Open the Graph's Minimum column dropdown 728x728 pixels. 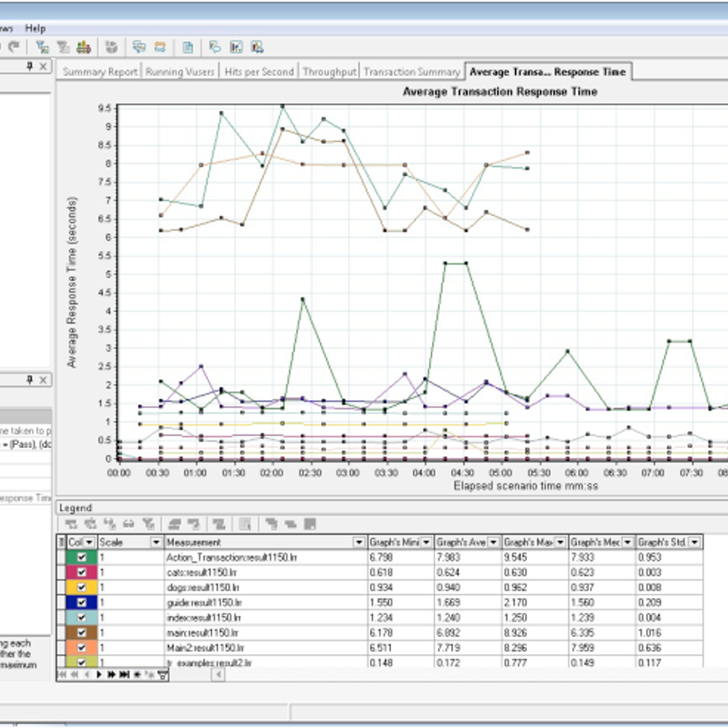point(426,542)
